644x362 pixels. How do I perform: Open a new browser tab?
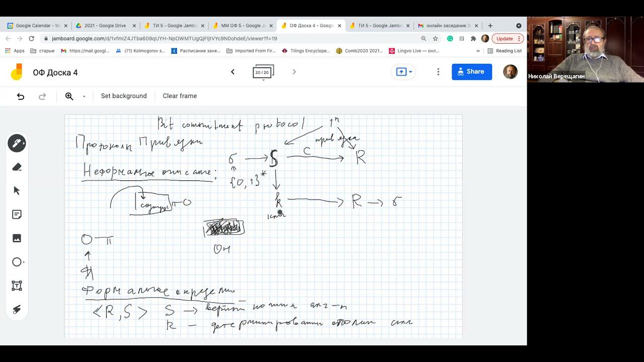pos(490,26)
